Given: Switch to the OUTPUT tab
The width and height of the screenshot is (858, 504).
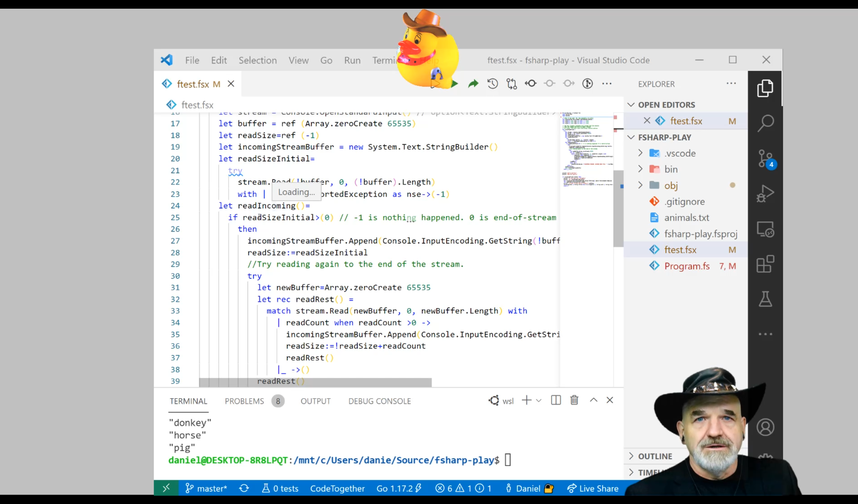Looking at the screenshot, I should tap(315, 401).
